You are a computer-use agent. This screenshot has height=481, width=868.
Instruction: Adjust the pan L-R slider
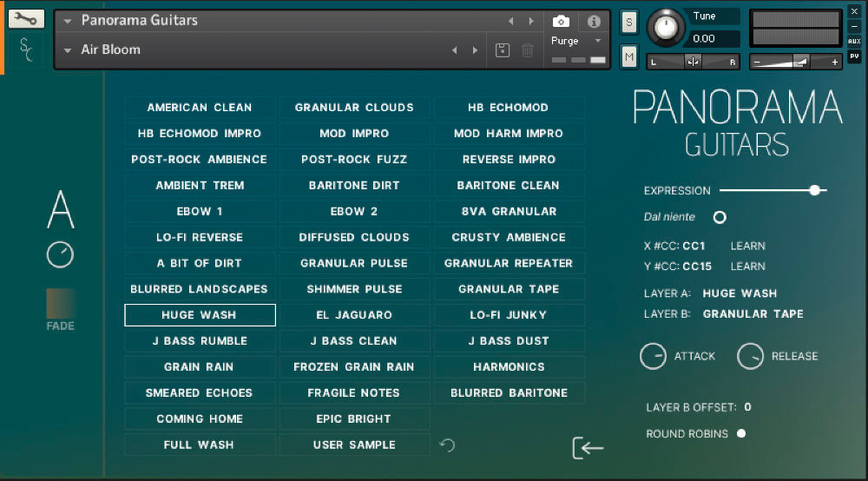tap(693, 62)
